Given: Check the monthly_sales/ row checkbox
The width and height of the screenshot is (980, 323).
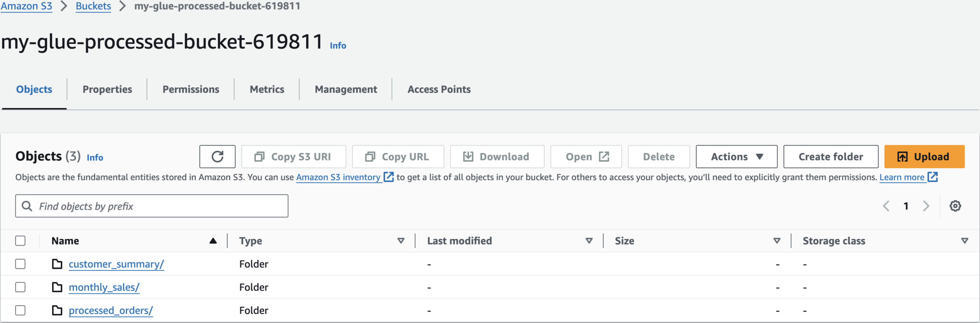Looking at the screenshot, I should [20, 287].
